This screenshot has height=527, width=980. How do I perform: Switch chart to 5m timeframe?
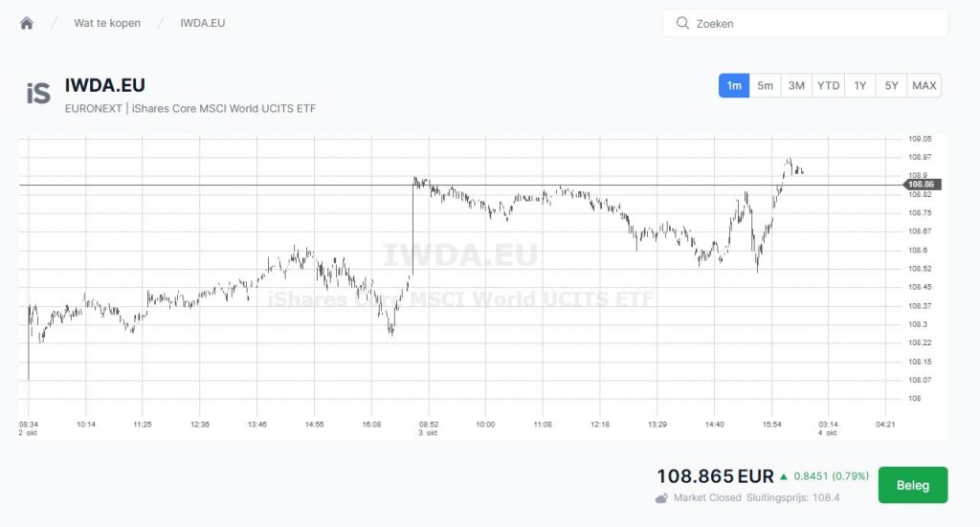[x=766, y=86]
